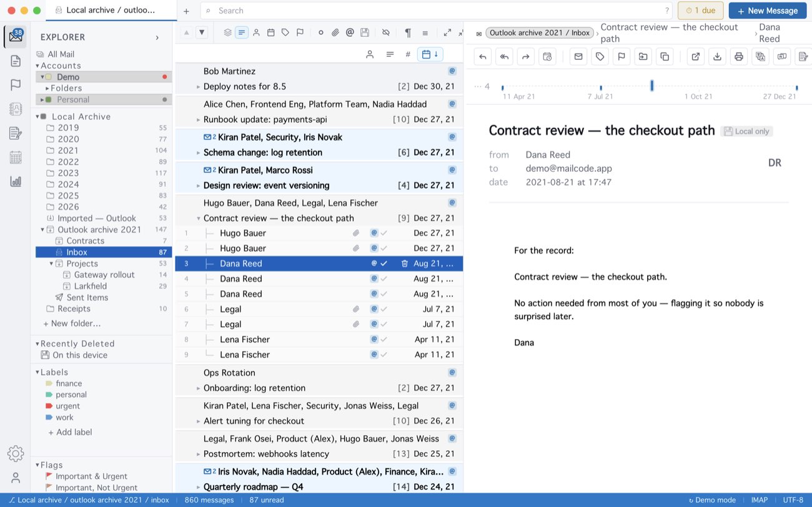Expand the Deploy notes for 8.5 thread
This screenshot has height=507, width=812.
199,87
